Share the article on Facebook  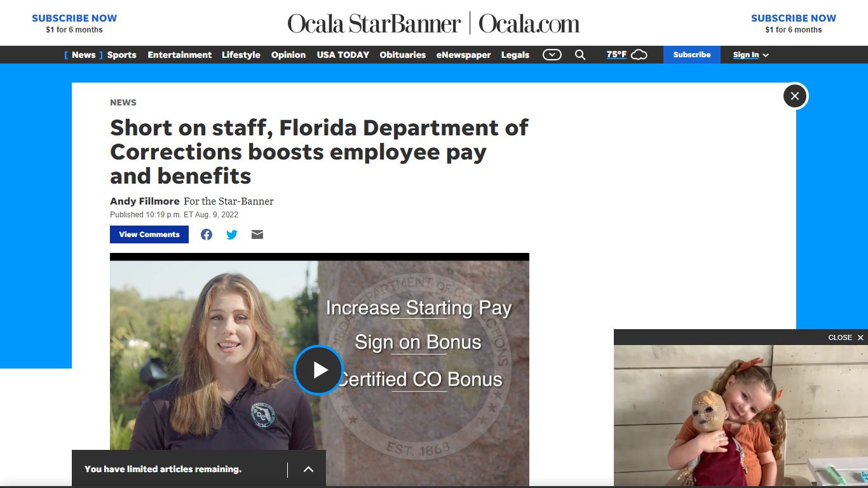point(207,234)
